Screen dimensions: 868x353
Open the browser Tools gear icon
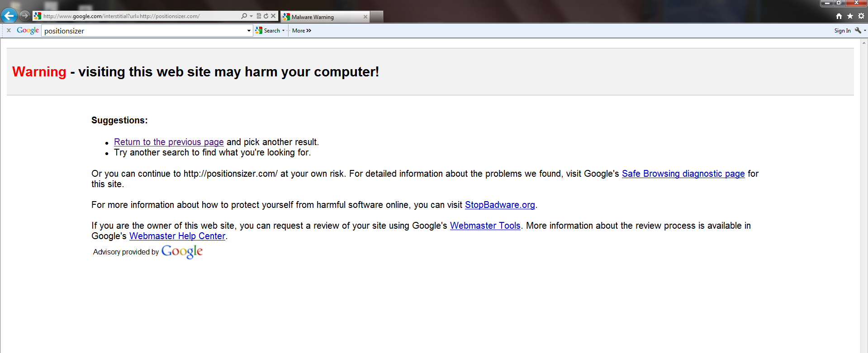tap(861, 16)
